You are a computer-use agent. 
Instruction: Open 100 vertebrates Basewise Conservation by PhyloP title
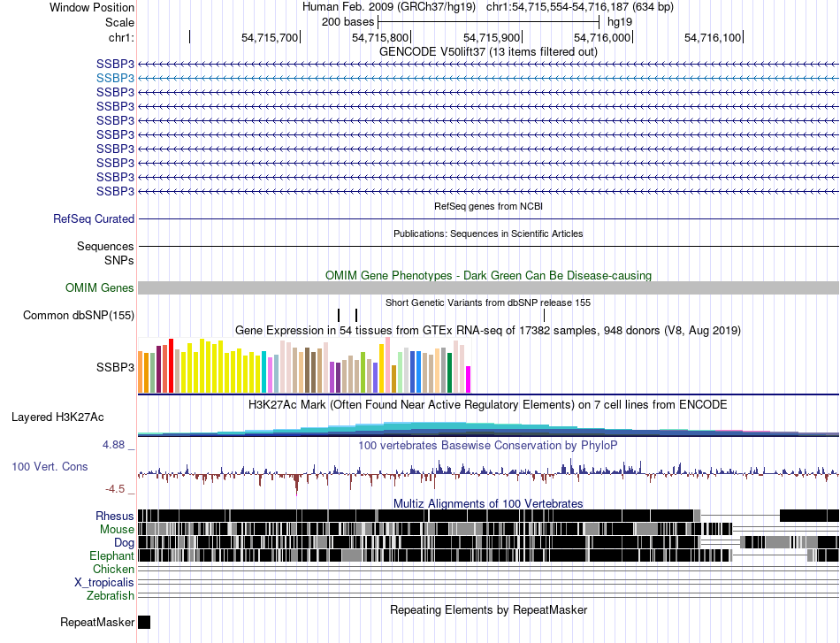(x=488, y=445)
